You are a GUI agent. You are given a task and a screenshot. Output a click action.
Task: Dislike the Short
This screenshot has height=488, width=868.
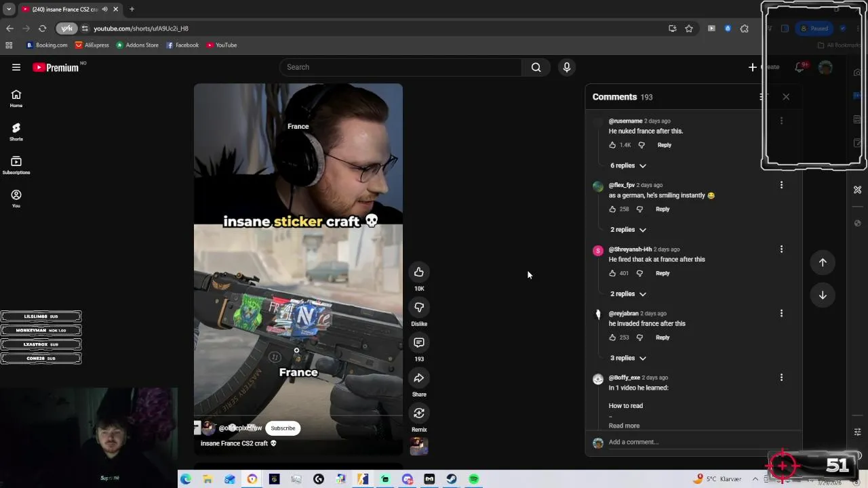tap(419, 308)
